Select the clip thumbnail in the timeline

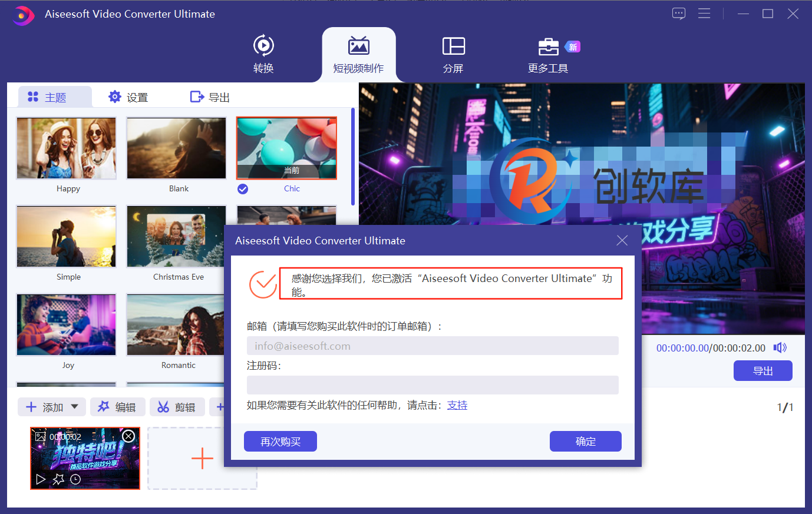85,458
